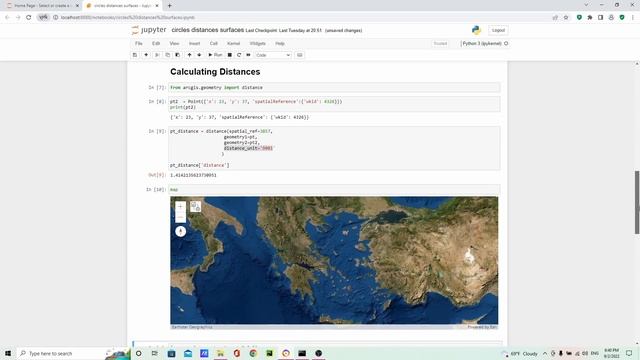Open the command palette keyboard icon

300,55
